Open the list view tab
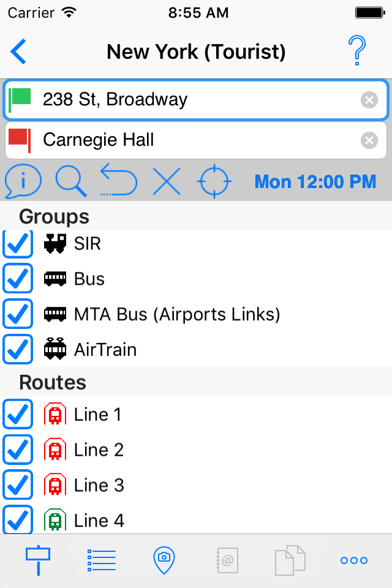Image resolution: width=392 pixels, height=588 pixels. point(101,560)
